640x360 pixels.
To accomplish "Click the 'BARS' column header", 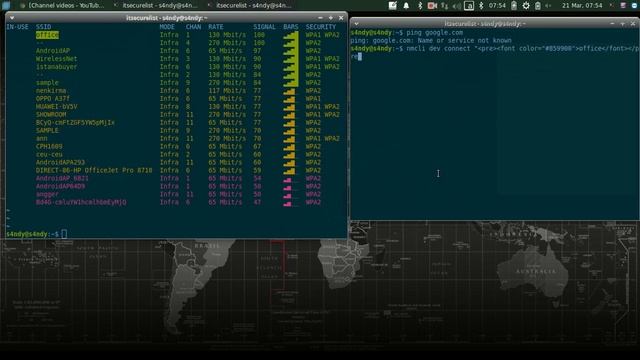I will point(291,27).
